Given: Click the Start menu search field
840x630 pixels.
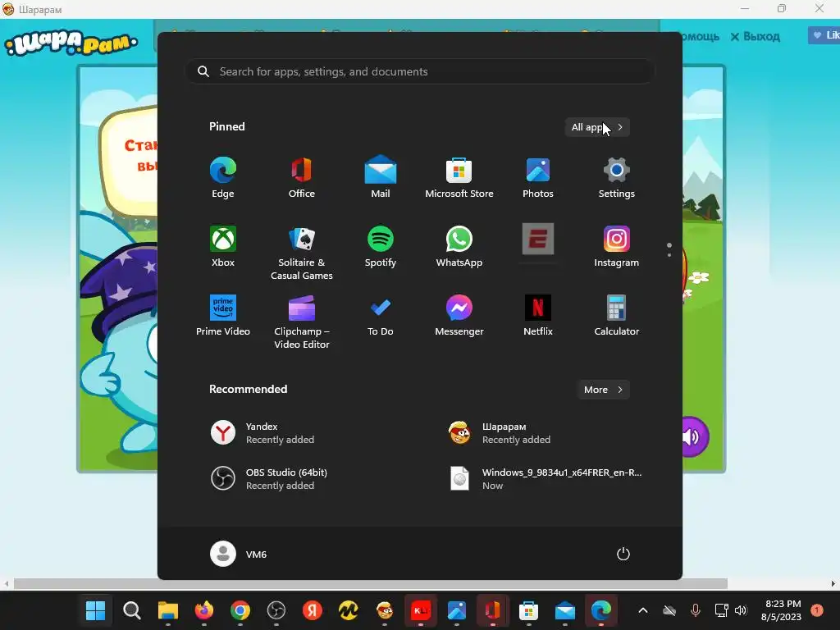Looking at the screenshot, I should (420, 71).
